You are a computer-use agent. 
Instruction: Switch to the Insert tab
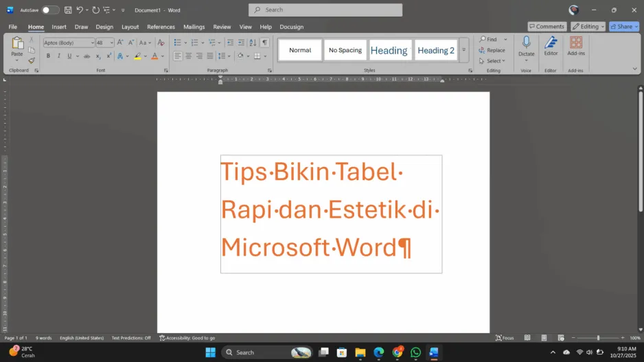click(59, 27)
